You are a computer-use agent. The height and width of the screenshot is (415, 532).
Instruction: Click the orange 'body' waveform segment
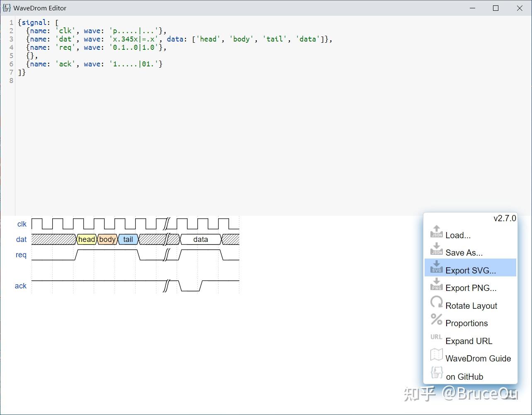107,239
